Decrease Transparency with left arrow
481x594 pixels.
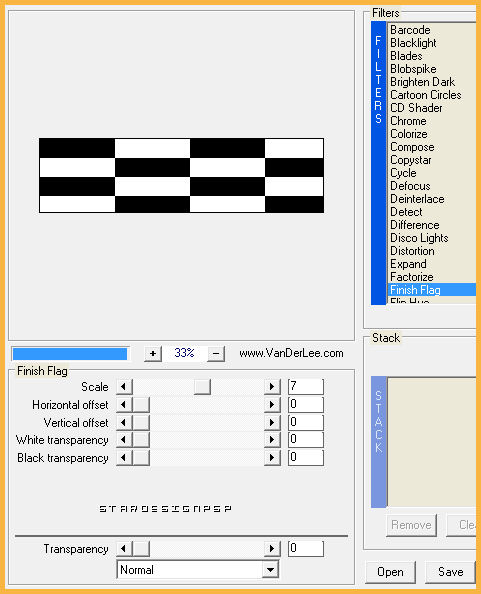(124, 549)
